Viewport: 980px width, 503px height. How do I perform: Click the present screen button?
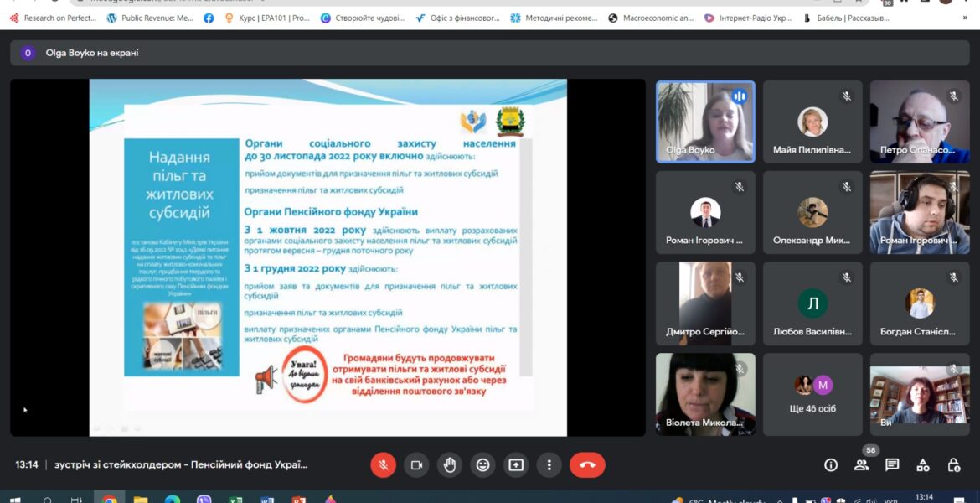coord(516,464)
